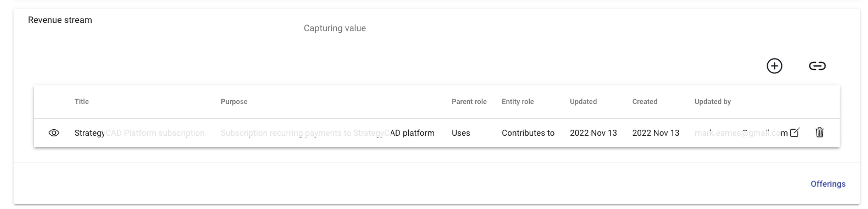
Task: Click the Created column header
Action: pyautogui.click(x=645, y=102)
